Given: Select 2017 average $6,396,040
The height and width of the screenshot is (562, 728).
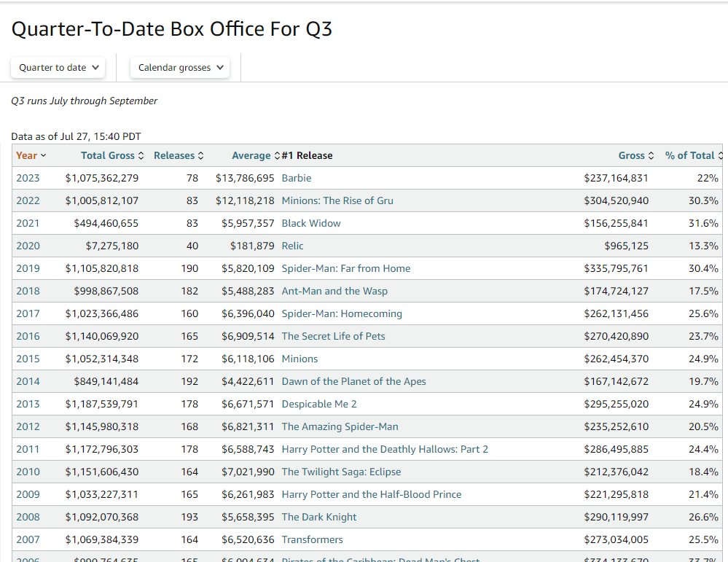Looking at the screenshot, I should click(x=248, y=314).
